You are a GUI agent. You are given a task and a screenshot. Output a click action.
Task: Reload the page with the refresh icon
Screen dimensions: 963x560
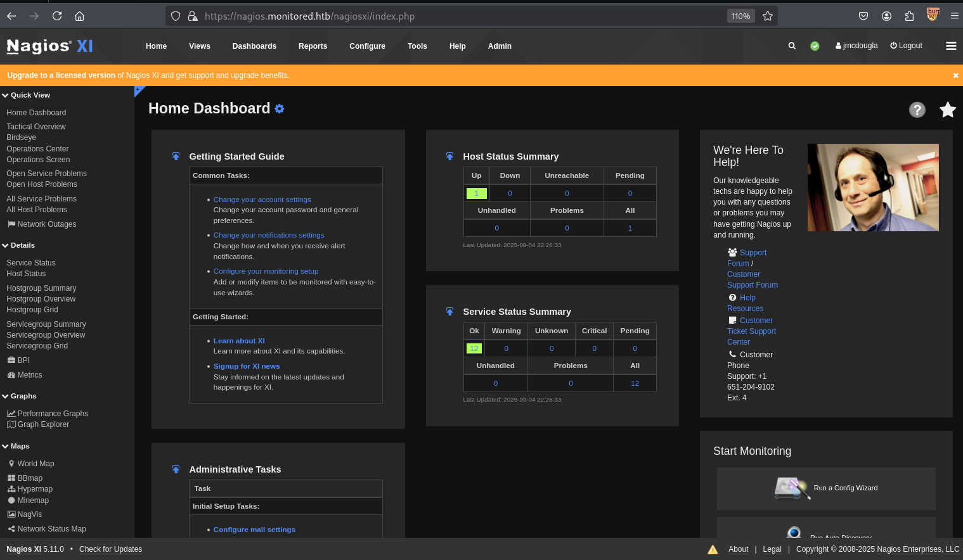click(x=57, y=16)
